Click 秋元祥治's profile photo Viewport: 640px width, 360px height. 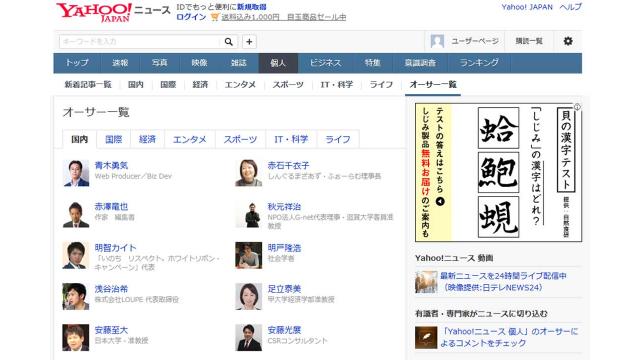point(249,214)
